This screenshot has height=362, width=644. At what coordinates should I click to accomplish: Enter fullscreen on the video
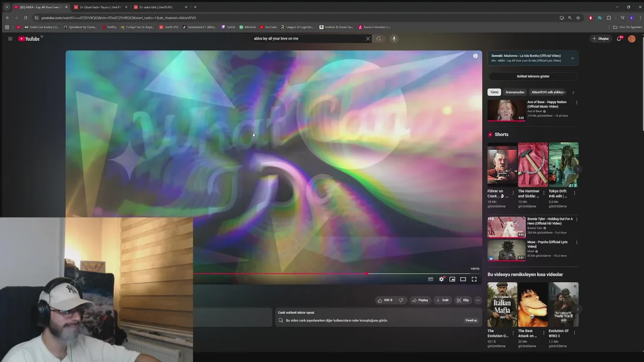(474, 279)
